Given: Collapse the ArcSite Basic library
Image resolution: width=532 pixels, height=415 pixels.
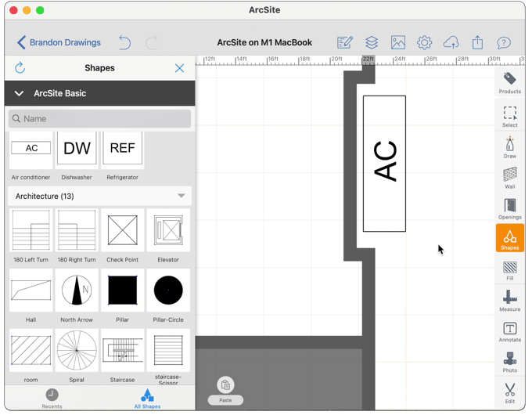Looking at the screenshot, I should (x=20, y=93).
